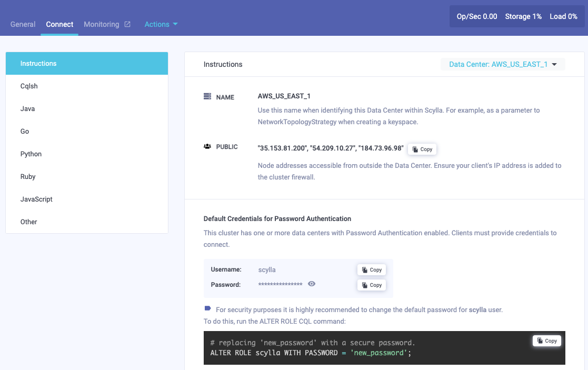Screen dimensions: 588x370
Task: Select Python in the sidebar
Action: 87,154
